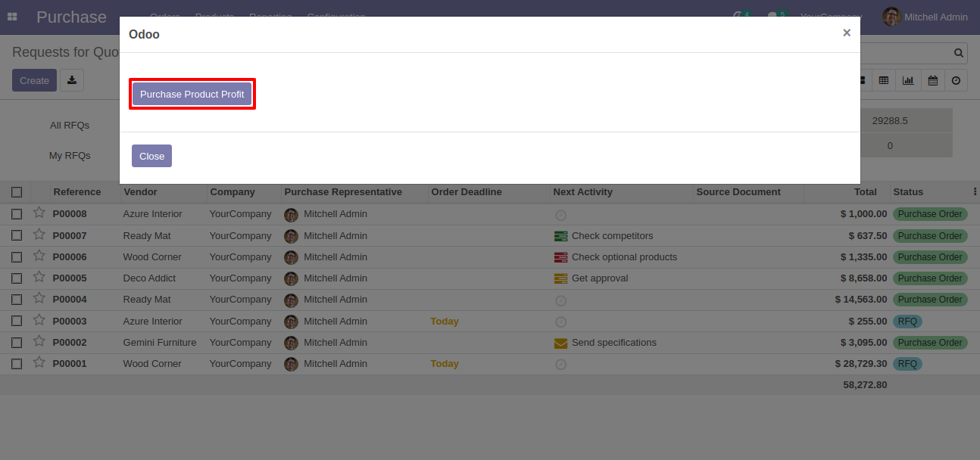Sort by the Total column header

point(865,192)
